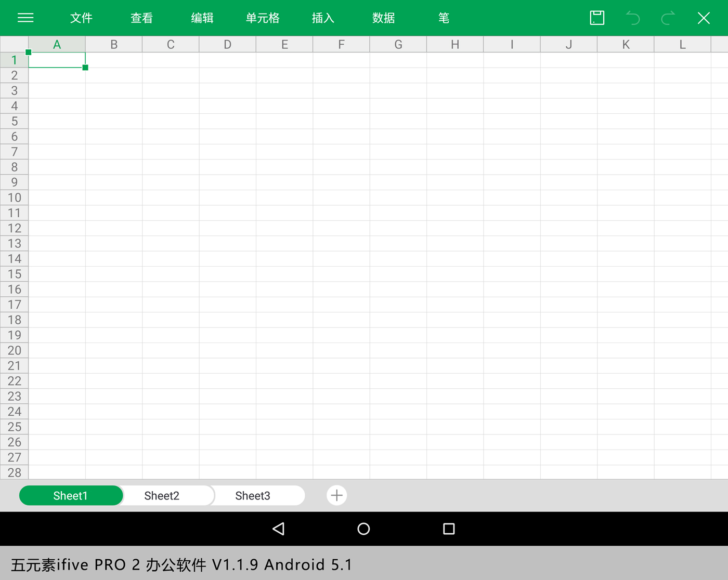Switch to Sheet2

click(x=161, y=495)
